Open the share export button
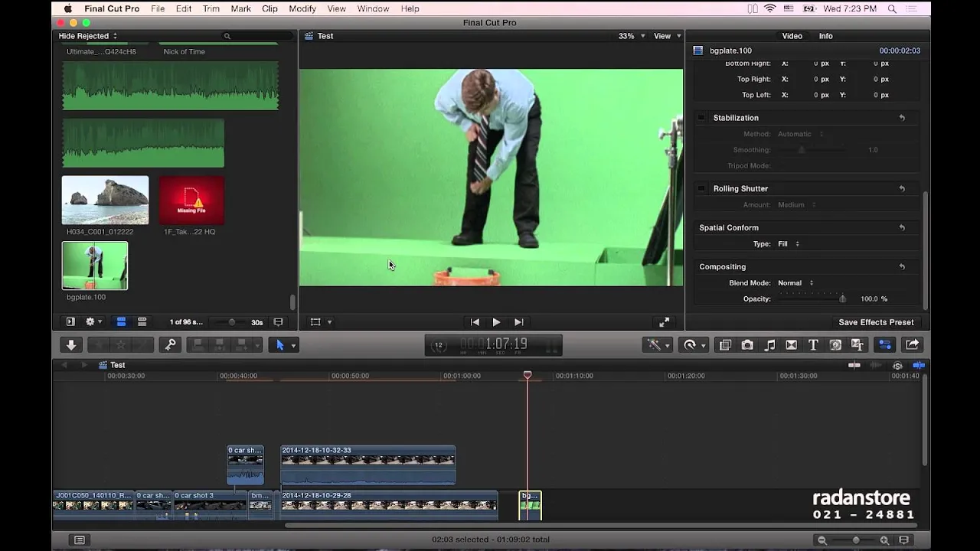This screenshot has width=980, height=551. coord(913,345)
